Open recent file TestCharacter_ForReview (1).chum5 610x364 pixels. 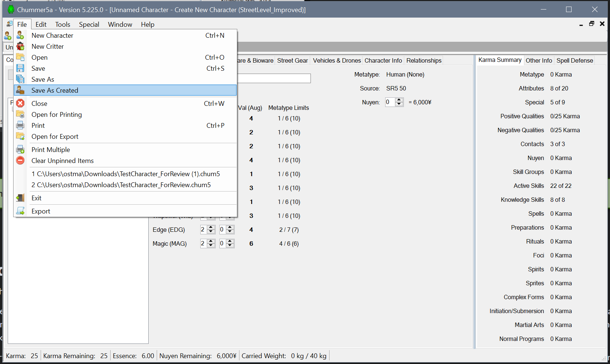click(125, 174)
